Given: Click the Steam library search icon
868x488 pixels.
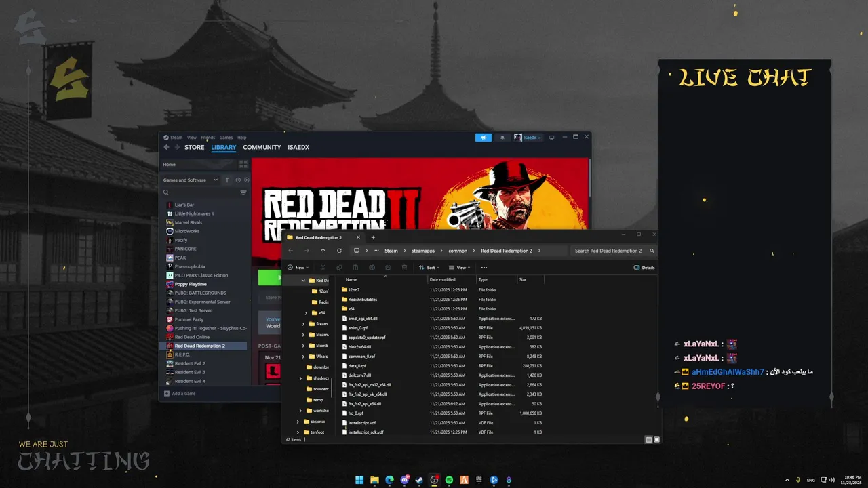Looking at the screenshot, I should coord(166,192).
